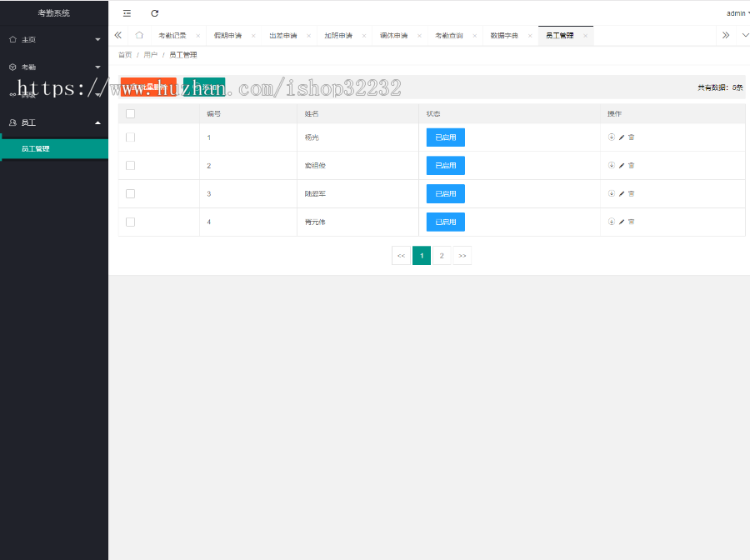This screenshot has width=750, height=560.
Task: Close the 加班申请 tab
Action: tap(364, 36)
